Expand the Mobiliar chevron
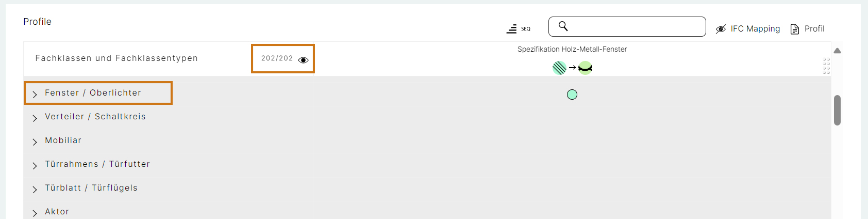 point(35,142)
